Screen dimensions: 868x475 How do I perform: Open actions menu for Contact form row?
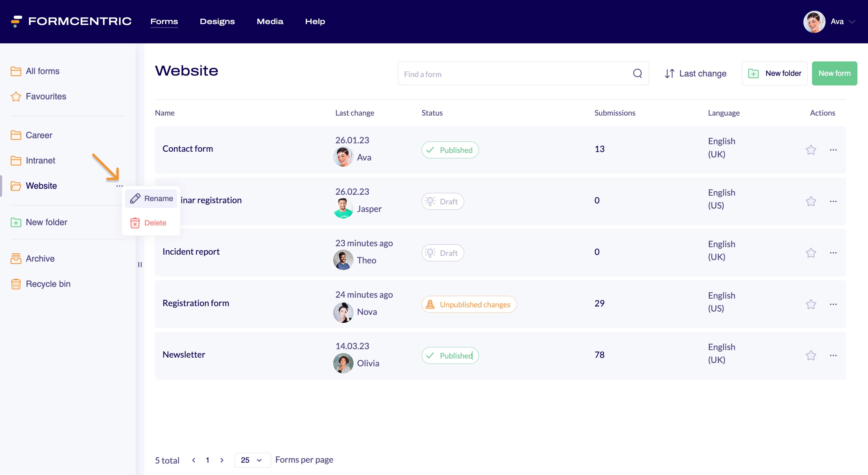point(833,150)
